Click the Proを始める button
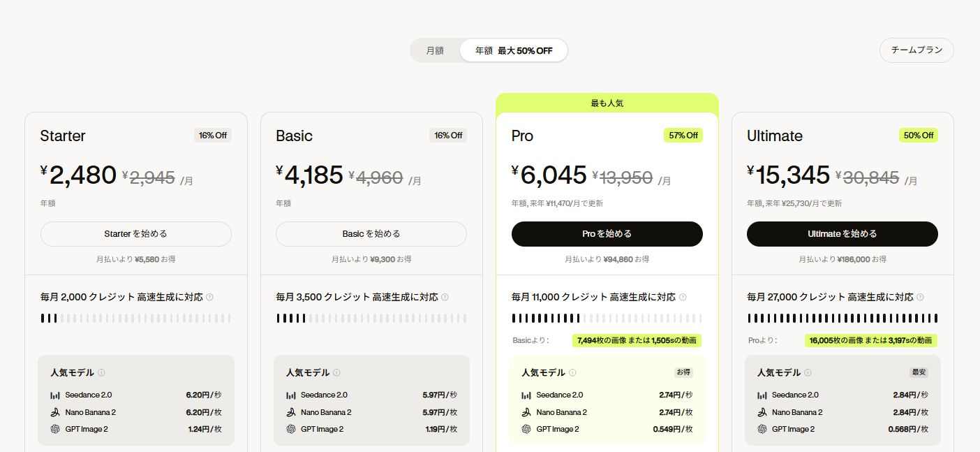Viewport: 980px width, 452px height. [x=607, y=234]
